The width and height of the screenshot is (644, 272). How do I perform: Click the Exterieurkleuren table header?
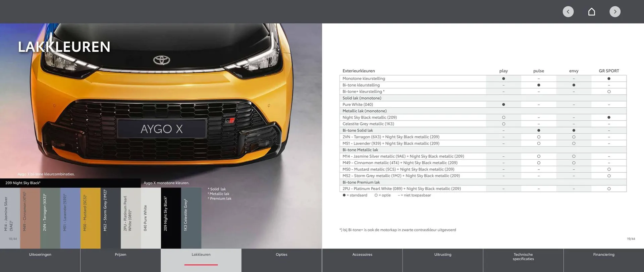point(359,71)
